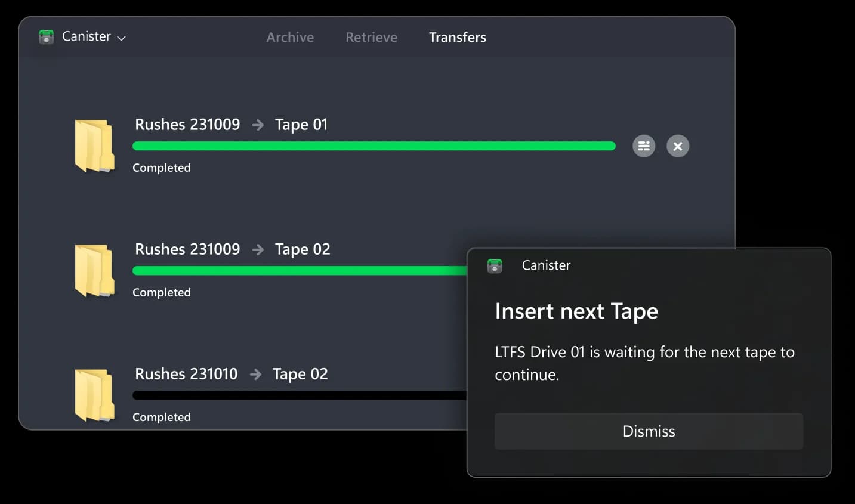Screen dimensions: 855x504
Task: Select the 'Tape 01' destination label
Action: tap(301, 125)
